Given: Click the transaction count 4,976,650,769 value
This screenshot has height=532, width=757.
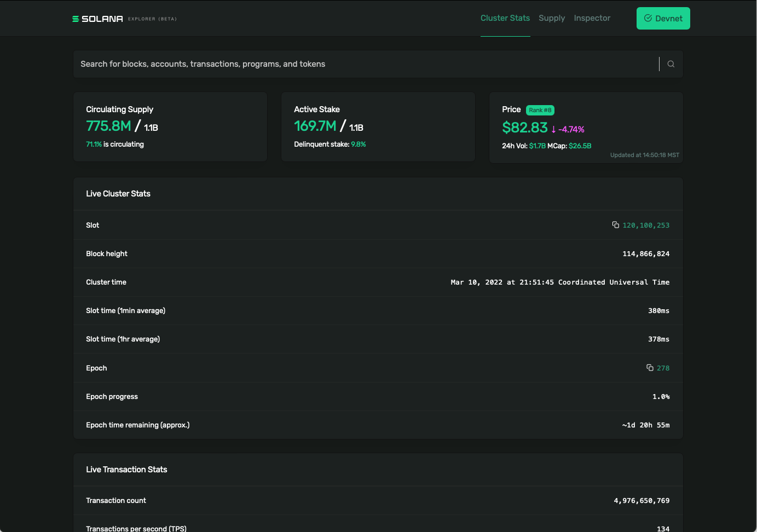Looking at the screenshot, I should click(x=641, y=500).
